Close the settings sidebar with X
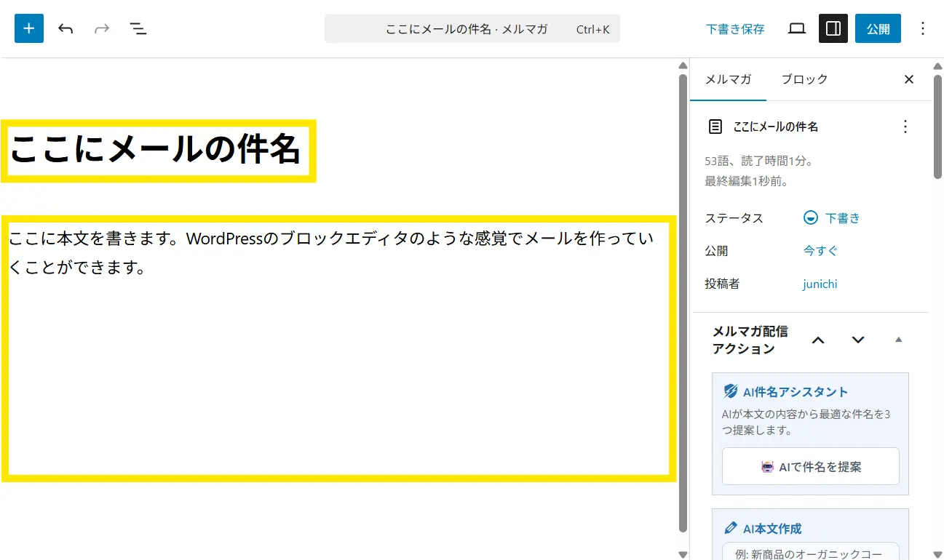Image resolution: width=944 pixels, height=560 pixels. point(908,79)
